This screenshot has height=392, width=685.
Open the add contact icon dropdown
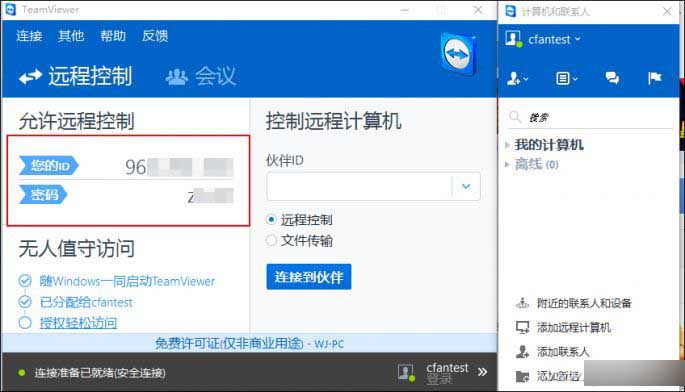[518, 79]
